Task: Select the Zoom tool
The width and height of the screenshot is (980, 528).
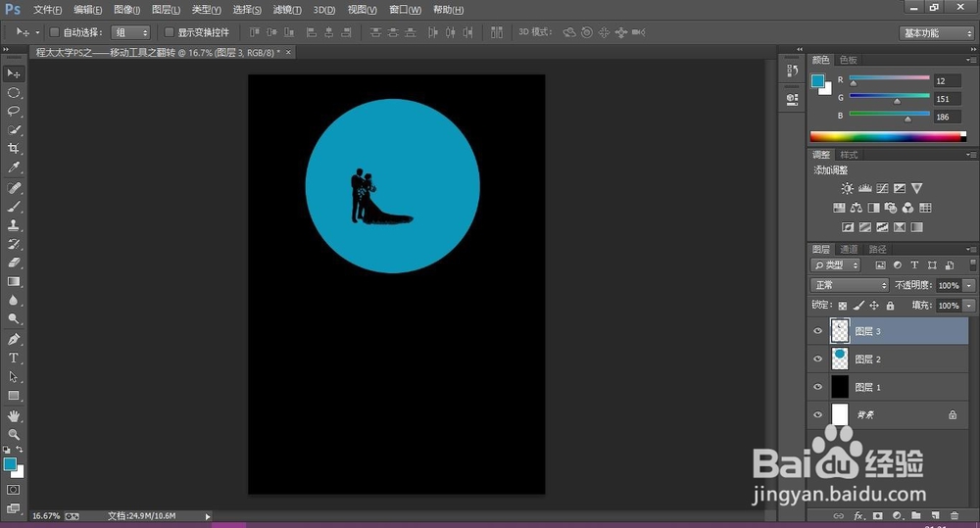Action: click(13, 434)
